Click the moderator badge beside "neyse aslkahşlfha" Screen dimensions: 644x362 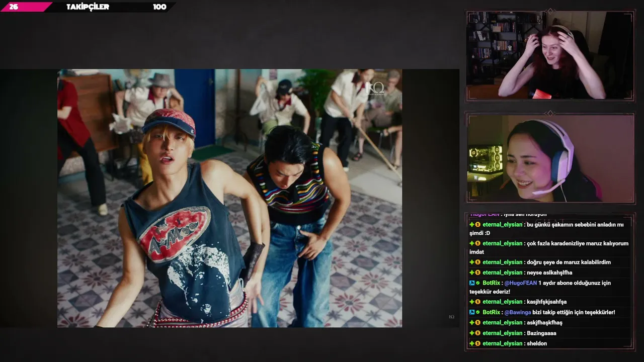(x=472, y=273)
